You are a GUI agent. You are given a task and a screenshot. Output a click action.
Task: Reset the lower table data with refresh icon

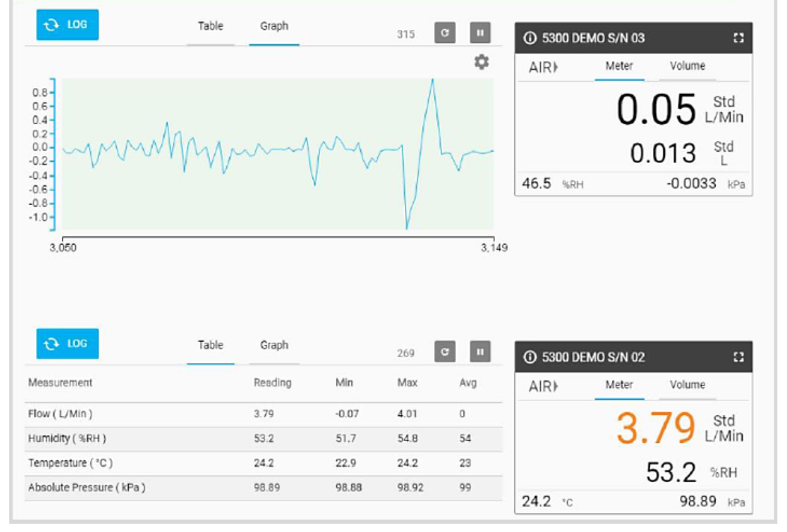coord(444,352)
